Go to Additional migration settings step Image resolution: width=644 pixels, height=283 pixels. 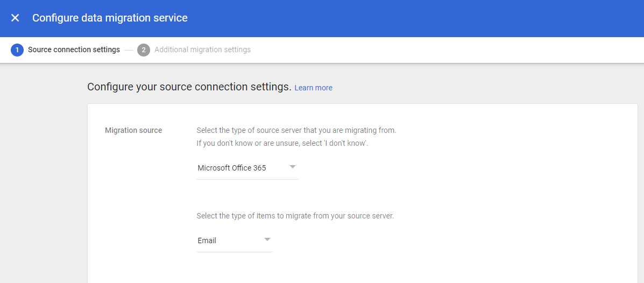pos(202,49)
